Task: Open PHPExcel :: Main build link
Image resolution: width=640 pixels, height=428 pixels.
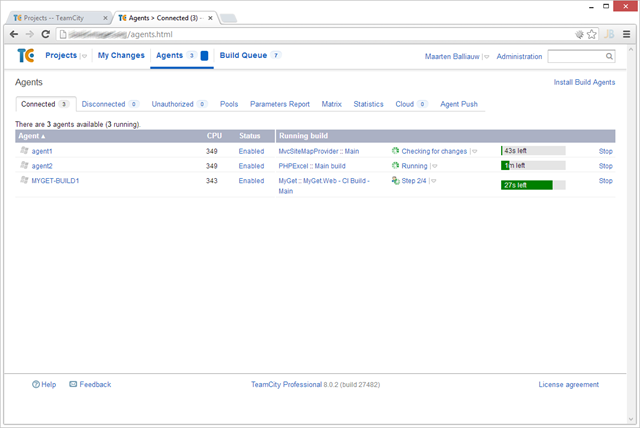Action: [x=312, y=166]
